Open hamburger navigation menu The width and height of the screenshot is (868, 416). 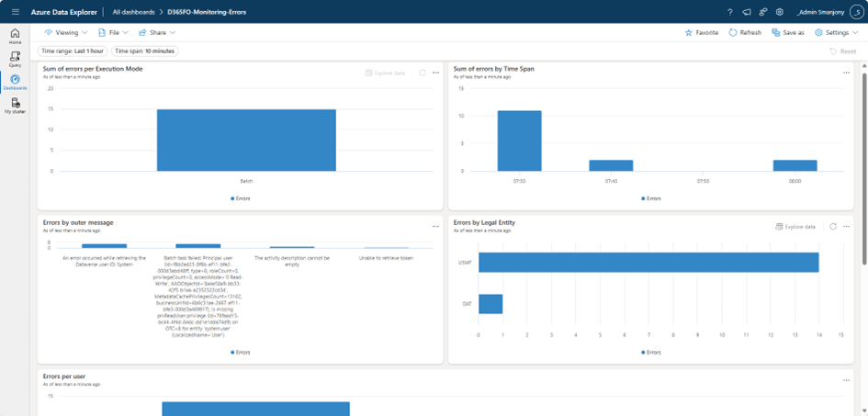click(x=15, y=12)
